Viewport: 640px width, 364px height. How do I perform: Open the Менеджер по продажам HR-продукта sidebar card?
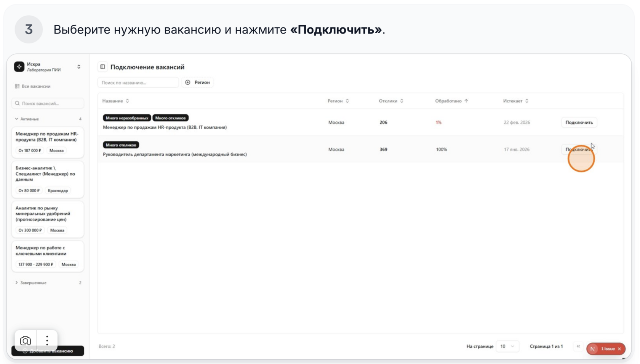point(48,142)
